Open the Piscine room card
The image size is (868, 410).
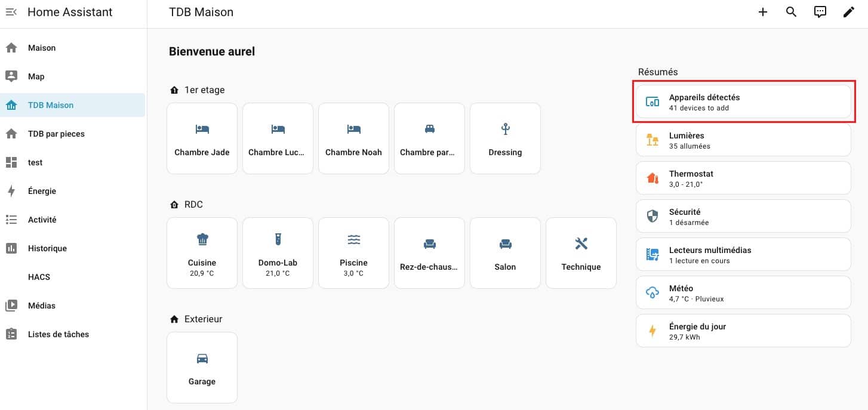pos(353,253)
